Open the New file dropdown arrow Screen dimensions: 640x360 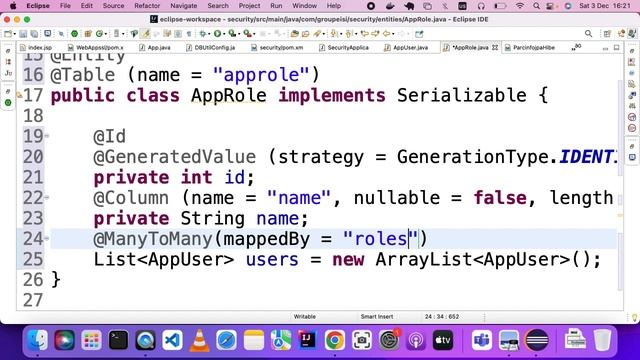click(15, 34)
